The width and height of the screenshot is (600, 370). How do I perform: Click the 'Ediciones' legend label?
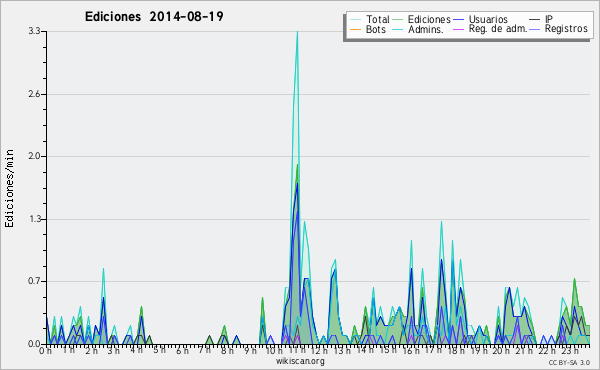(429, 19)
